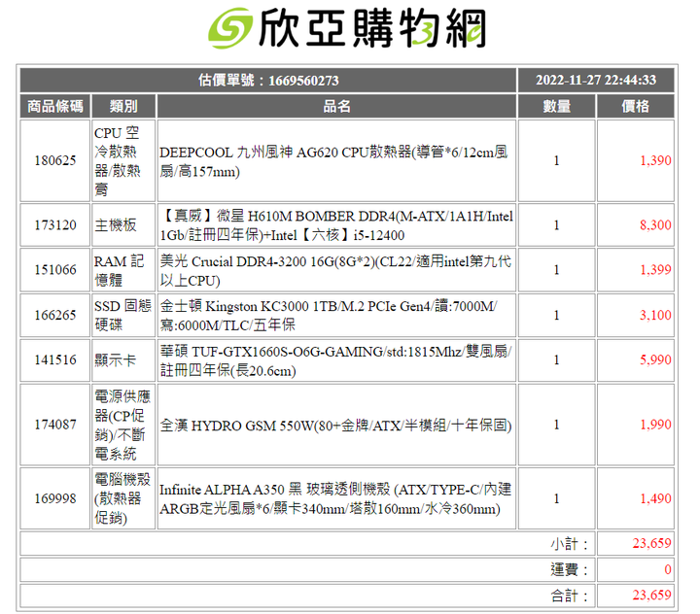This screenshot has width=700, height=614.
Task: Select the price 1,990
Action: click(x=655, y=425)
